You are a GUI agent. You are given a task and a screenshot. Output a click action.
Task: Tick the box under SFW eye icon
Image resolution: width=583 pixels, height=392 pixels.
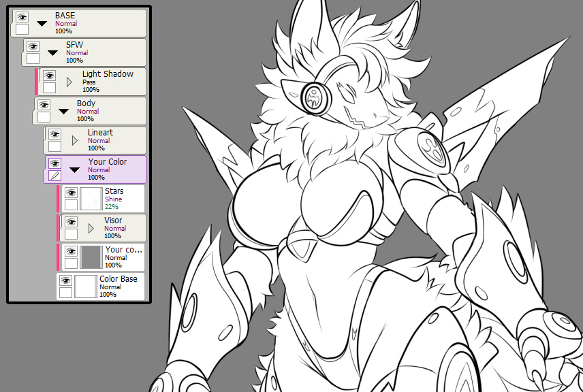[33, 59]
